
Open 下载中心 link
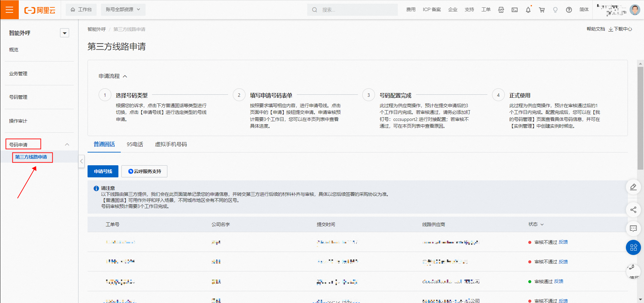click(621, 29)
